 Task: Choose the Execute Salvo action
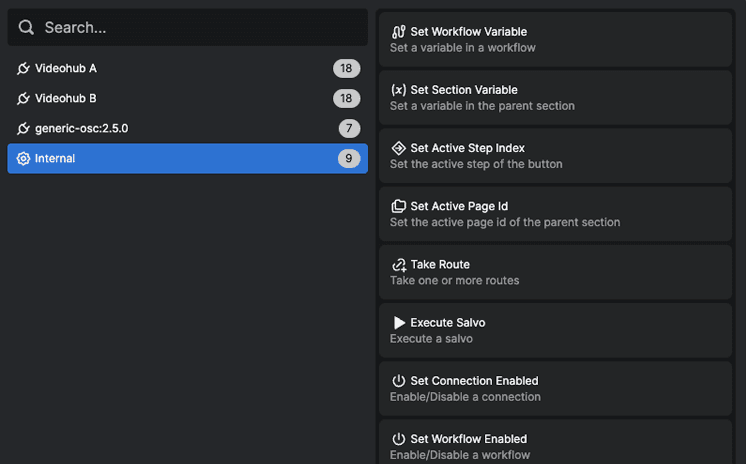555,330
